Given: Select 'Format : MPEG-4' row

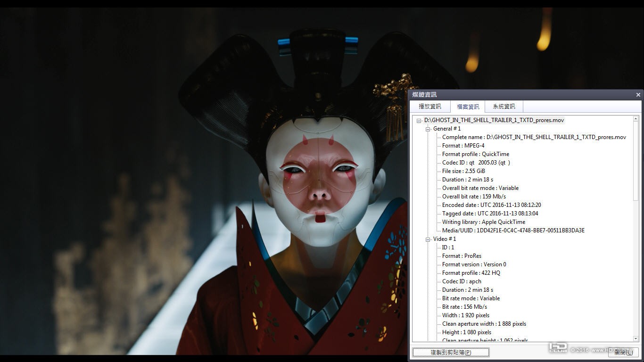Looking at the screenshot, I should point(463,146).
